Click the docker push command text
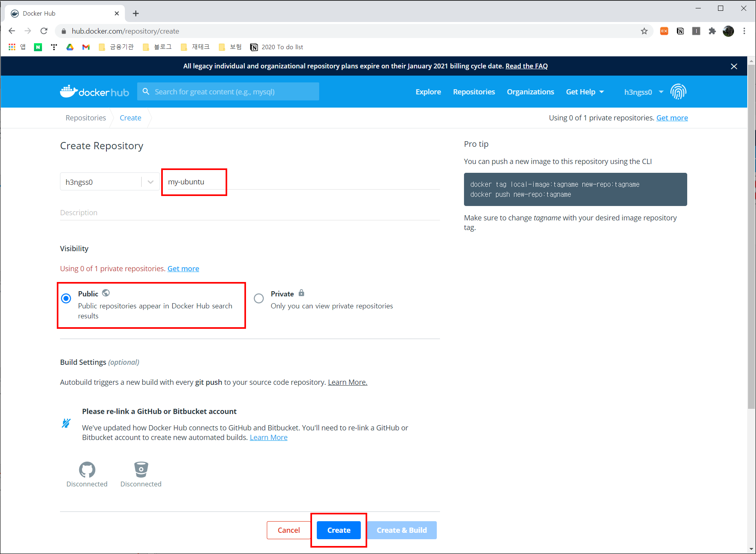The image size is (756, 554). [x=521, y=195]
